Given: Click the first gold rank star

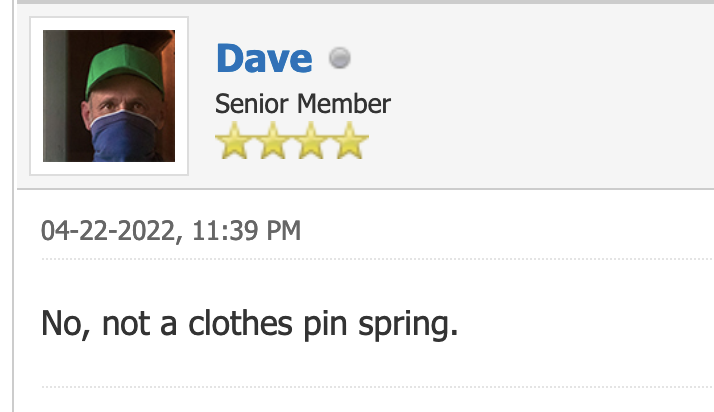Looking at the screenshot, I should pos(235,142).
